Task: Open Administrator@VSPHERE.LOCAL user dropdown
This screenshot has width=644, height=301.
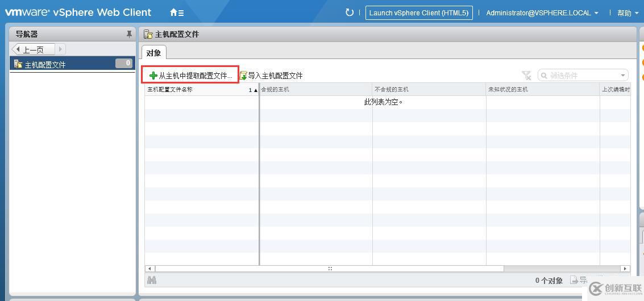Action: [542, 13]
